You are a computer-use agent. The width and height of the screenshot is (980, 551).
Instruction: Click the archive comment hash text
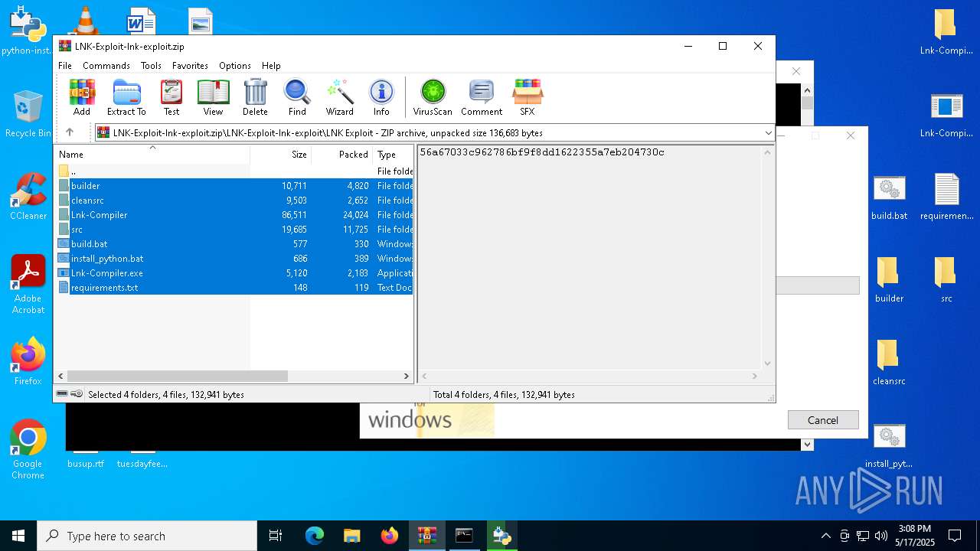[542, 152]
